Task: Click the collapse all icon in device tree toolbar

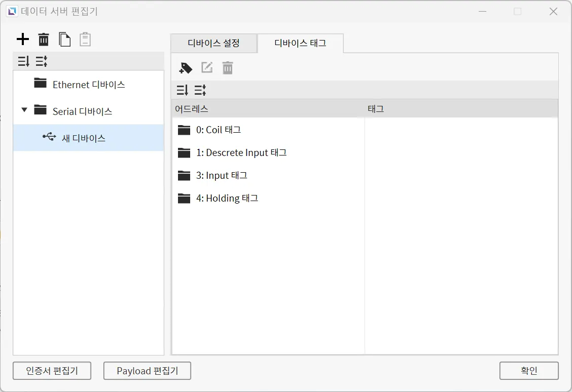Action: 42,62
